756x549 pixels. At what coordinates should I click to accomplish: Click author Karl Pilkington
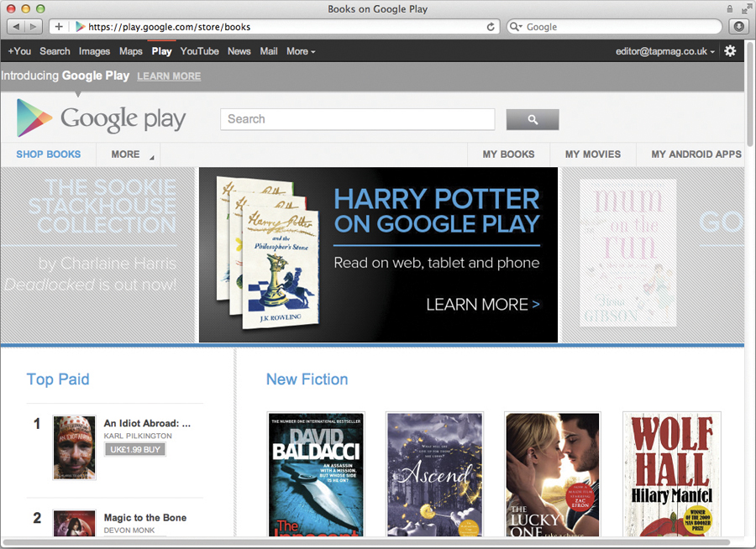pos(138,436)
